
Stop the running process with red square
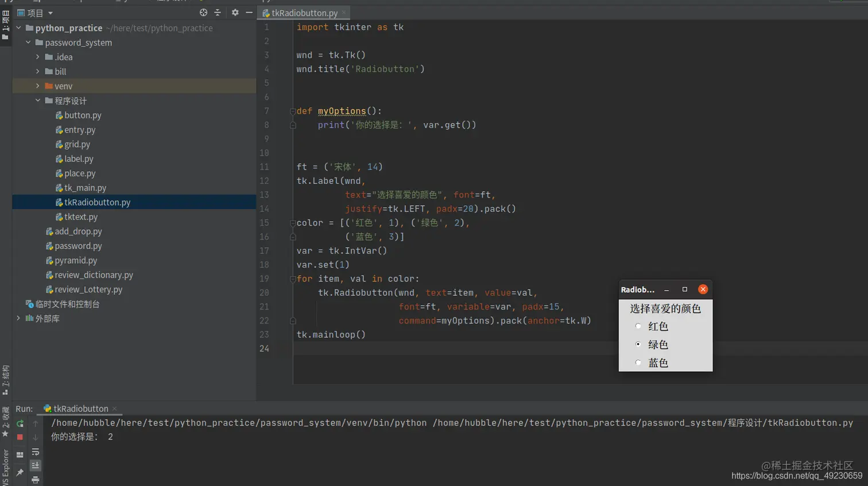[20, 437]
